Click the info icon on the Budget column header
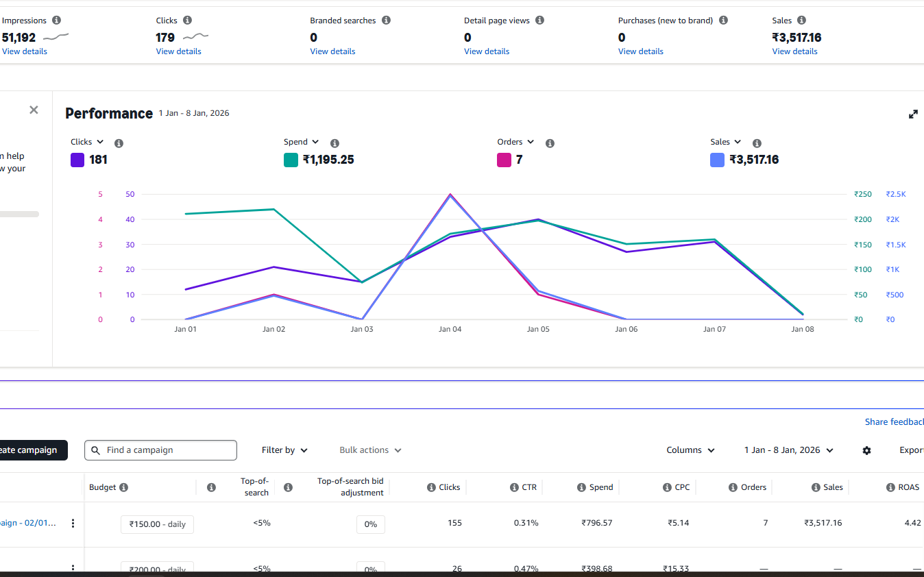 point(123,487)
